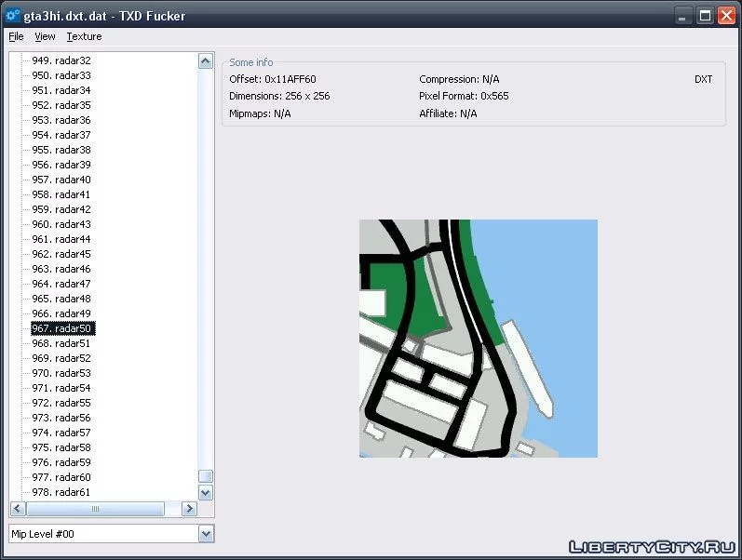
Task: Select texture 956. radar39
Action: click(61, 165)
